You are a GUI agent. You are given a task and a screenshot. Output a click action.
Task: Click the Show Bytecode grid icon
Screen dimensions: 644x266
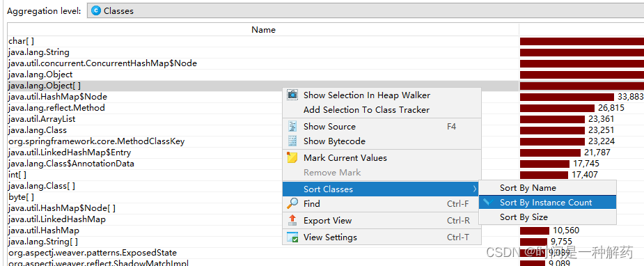click(292, 141)
